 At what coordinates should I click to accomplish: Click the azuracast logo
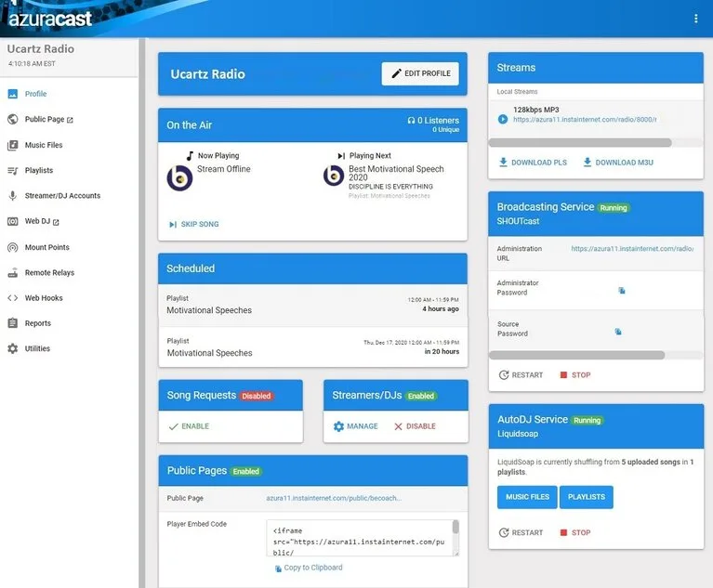click(50, 19)
